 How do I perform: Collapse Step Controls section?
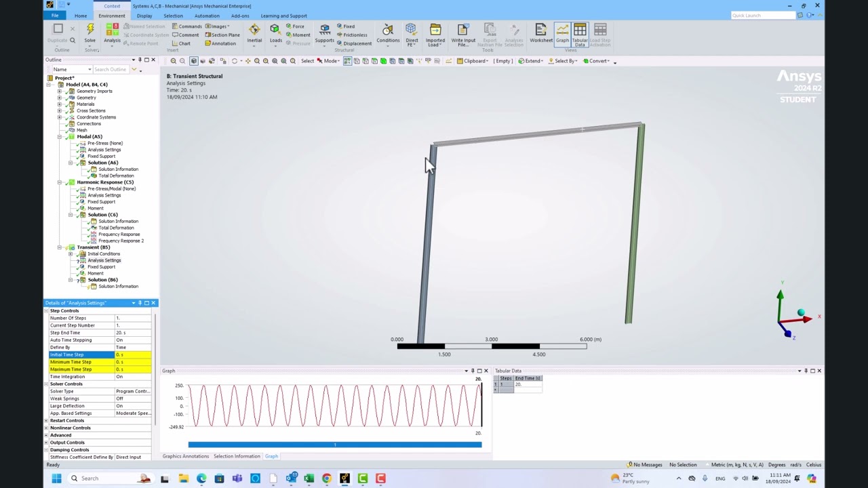(47, 310)
